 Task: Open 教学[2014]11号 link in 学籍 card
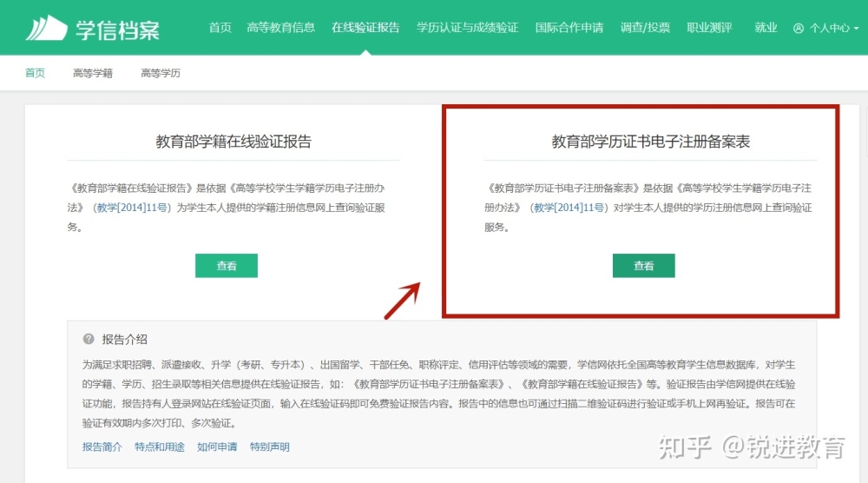pos(132,208)
